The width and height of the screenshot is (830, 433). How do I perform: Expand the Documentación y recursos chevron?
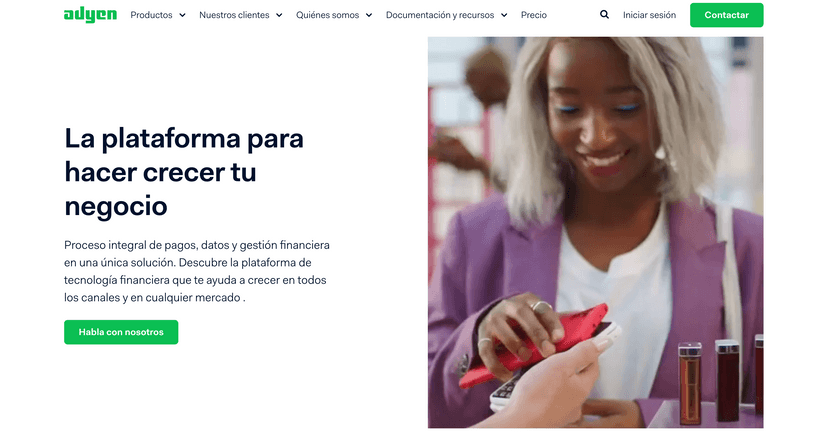[504, 15]
